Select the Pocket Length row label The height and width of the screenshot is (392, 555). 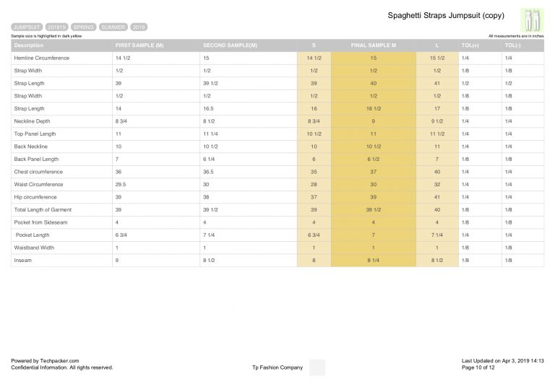coord(33,235)
